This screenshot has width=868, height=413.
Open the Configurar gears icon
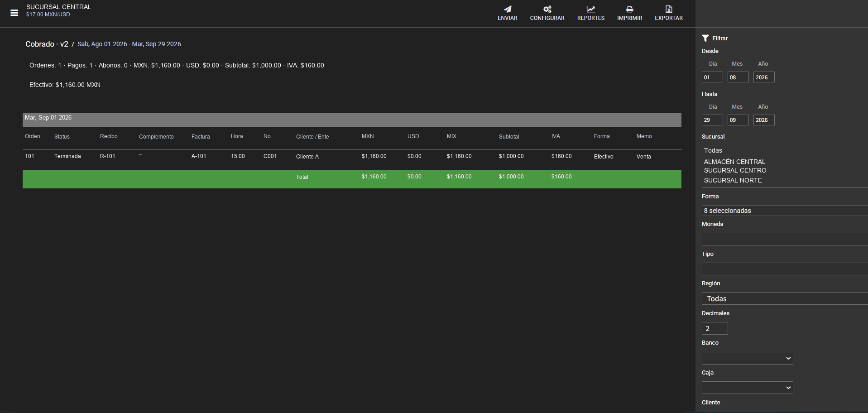pos(547,9)
